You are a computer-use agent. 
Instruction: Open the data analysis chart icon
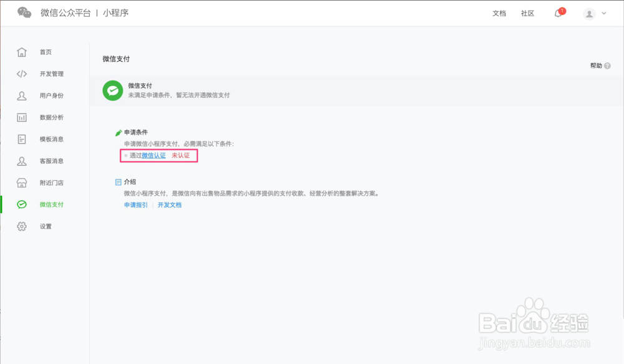pyautogui.click(x=22, y=118)
